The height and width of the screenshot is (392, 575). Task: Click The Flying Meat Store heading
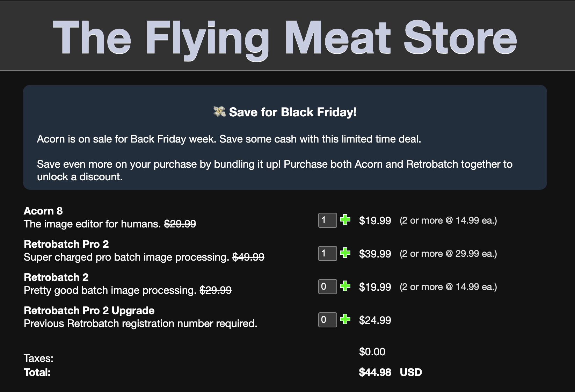[284, 37]
